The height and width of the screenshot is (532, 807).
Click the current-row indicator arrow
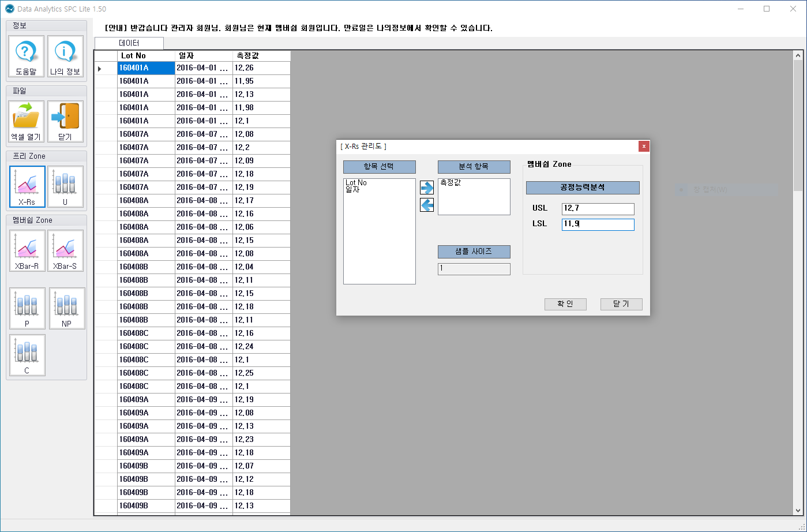click(x=100, y=69)
